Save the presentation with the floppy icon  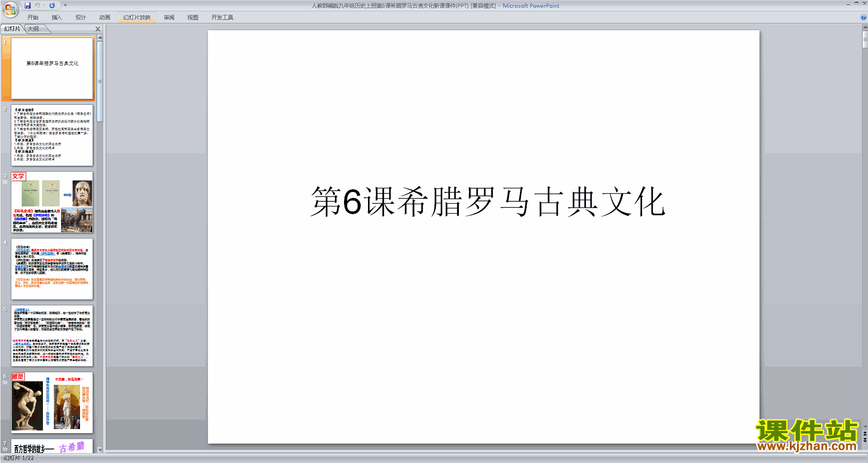28,5
